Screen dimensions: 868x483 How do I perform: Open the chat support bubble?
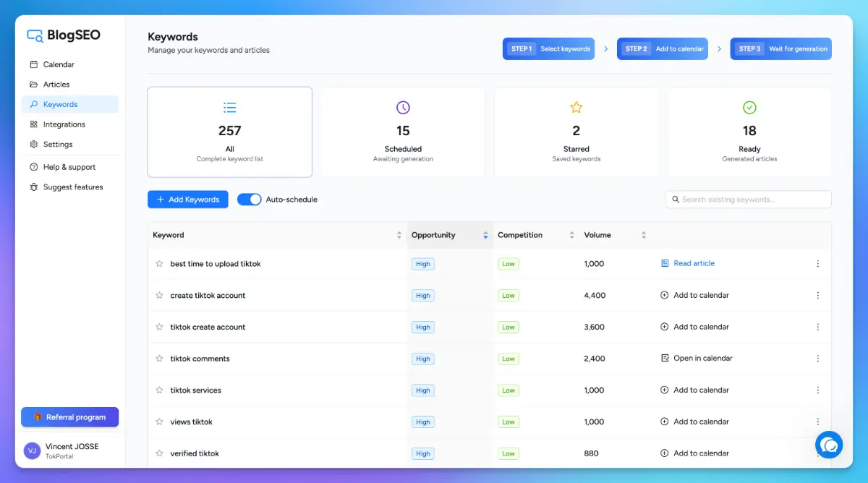(829, 445)
